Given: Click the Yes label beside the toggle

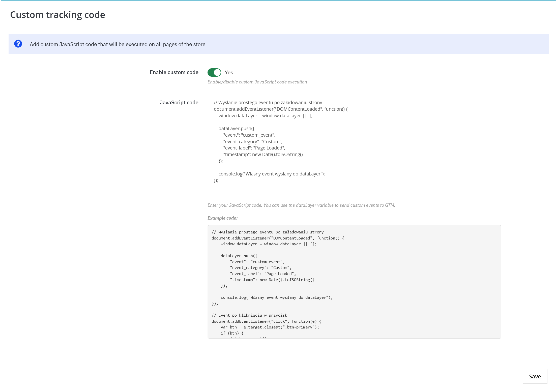Looking at the screenshot, I should [x=228, y=72].
